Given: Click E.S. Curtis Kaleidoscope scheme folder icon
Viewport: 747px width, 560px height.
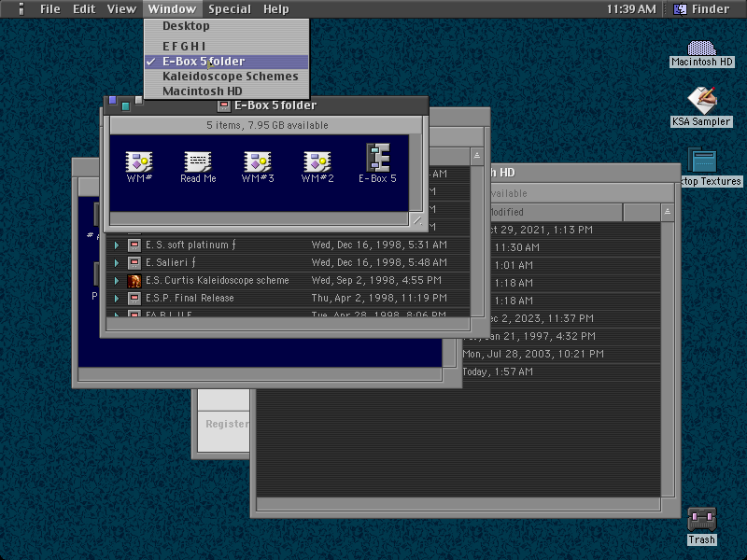Looking at the screenshot, I should click(134, 281).
